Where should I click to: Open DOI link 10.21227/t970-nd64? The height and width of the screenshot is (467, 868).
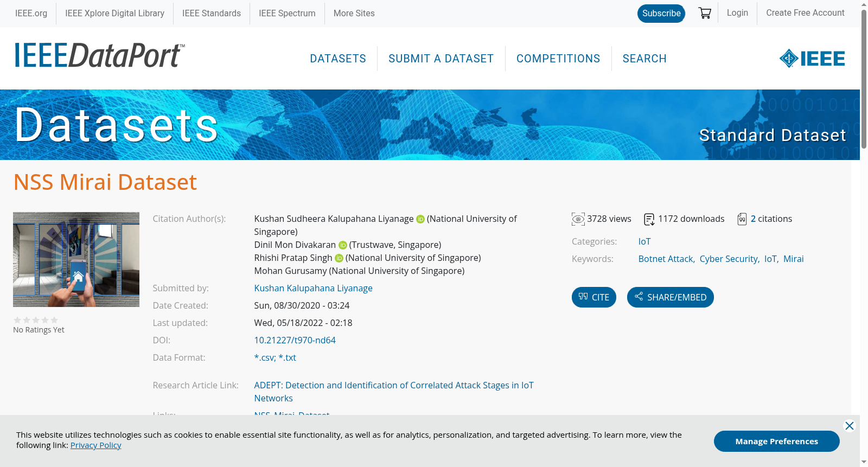[x=295, y=340]
